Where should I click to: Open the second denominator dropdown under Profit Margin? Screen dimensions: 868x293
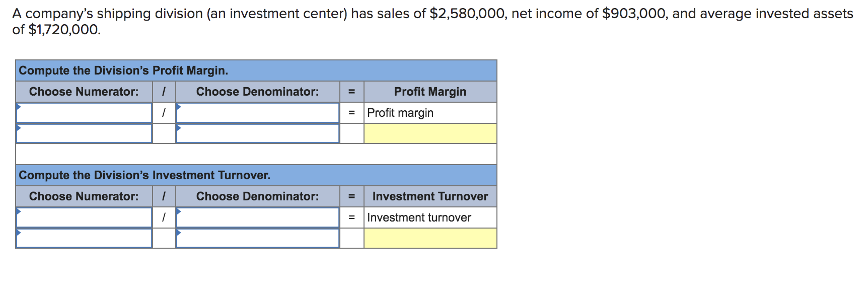[257, 133]
